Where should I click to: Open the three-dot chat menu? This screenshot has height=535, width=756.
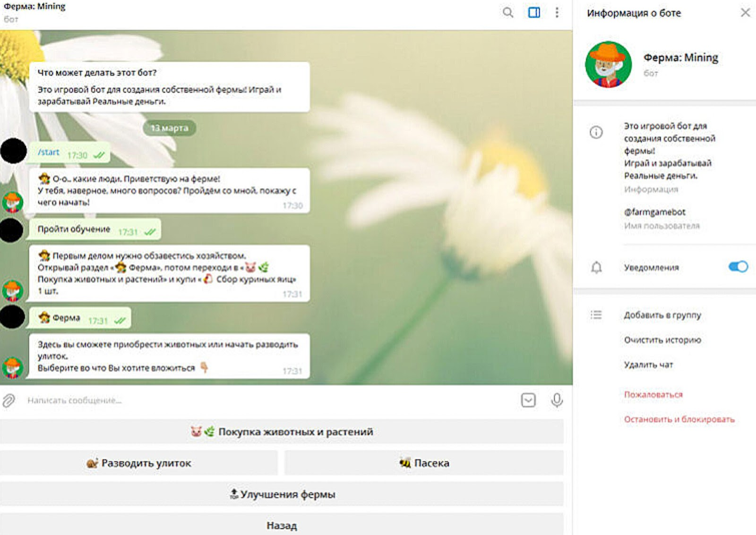click(557, 13)
